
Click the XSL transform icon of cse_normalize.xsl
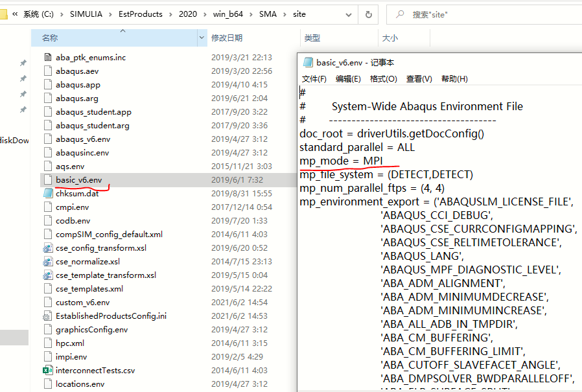pos(47,261)
